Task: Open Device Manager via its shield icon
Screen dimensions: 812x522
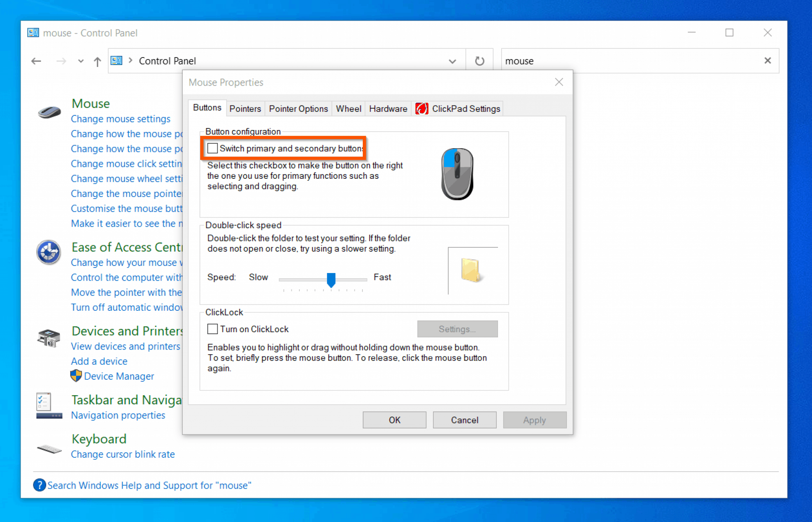Action: 76,376
